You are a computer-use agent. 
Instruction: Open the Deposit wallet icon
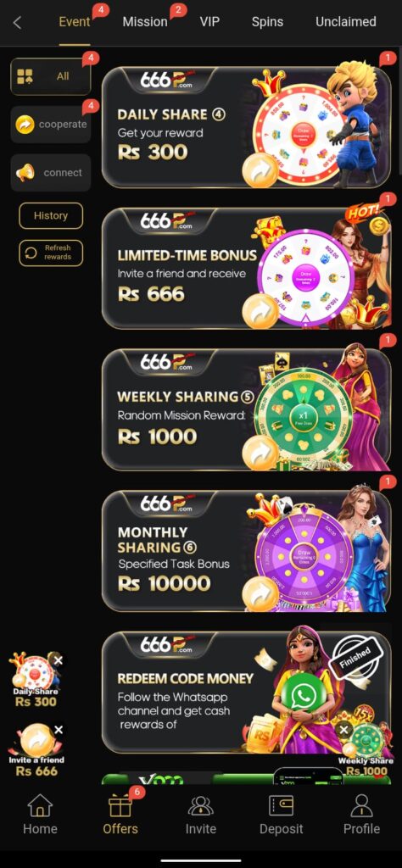(281, 805)
